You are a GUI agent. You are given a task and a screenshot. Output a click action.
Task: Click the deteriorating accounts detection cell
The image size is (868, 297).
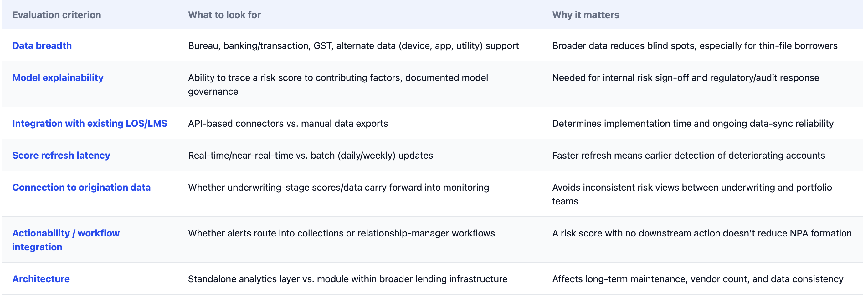point(688,155)
